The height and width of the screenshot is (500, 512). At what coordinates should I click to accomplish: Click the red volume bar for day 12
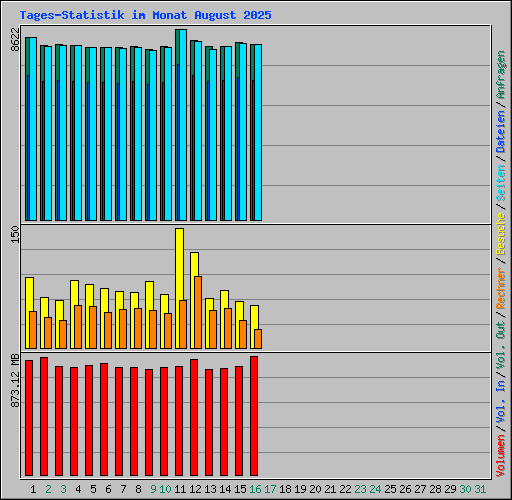click(194, 417)
